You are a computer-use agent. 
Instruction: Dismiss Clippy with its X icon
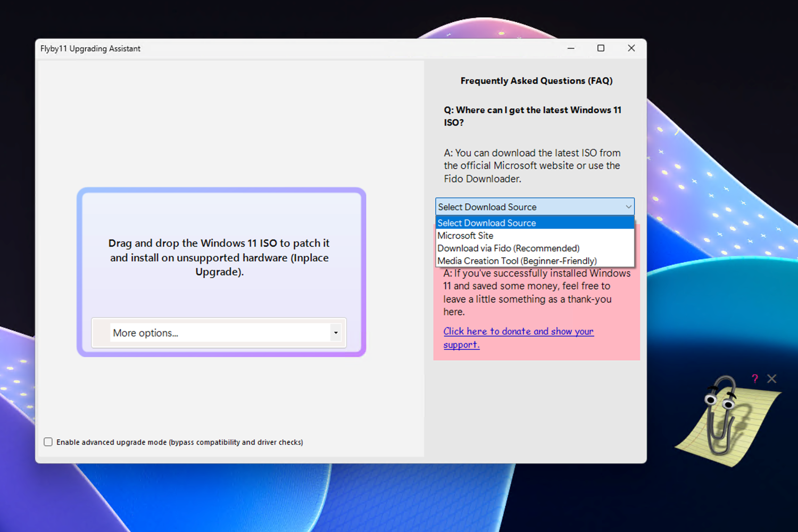(772, 379)
